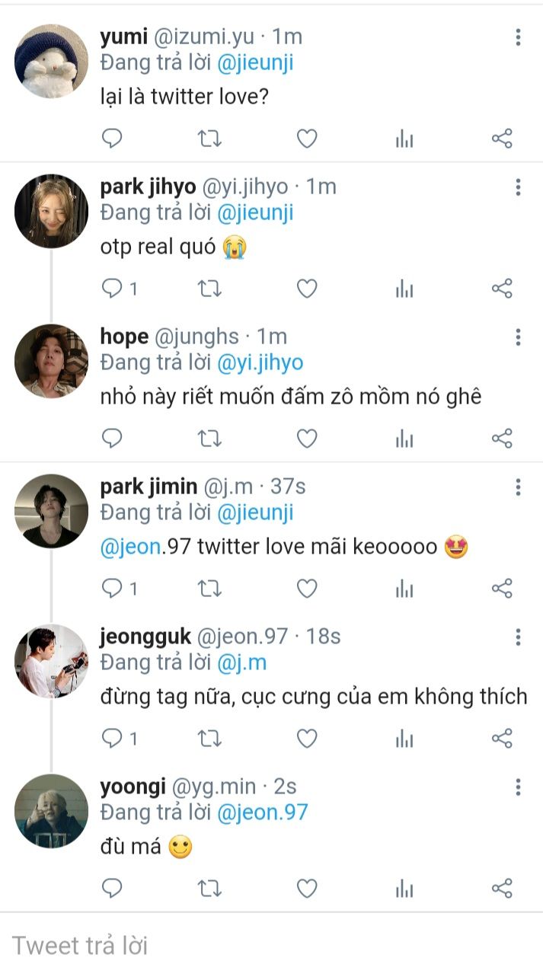Open more options menu on hope's tweet
Screen dimensions: 543x980
coord(518,337)
